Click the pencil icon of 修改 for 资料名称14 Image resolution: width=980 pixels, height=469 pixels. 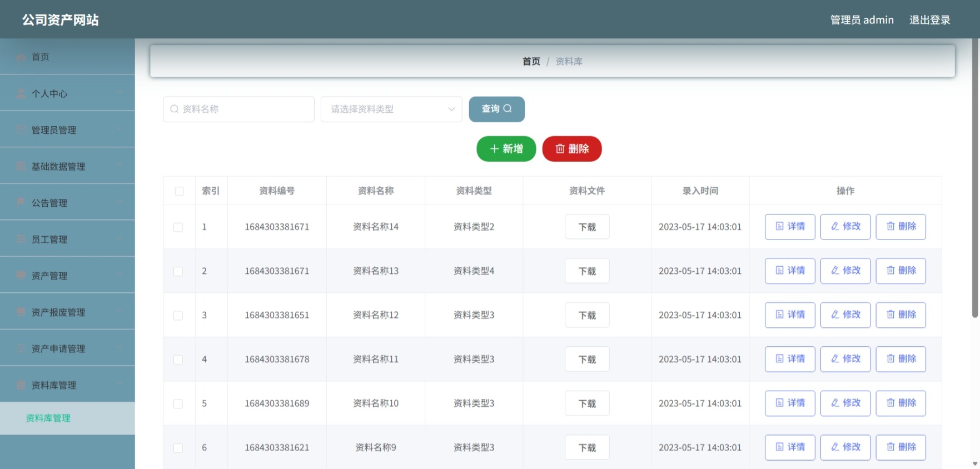(x=835, y=226)
